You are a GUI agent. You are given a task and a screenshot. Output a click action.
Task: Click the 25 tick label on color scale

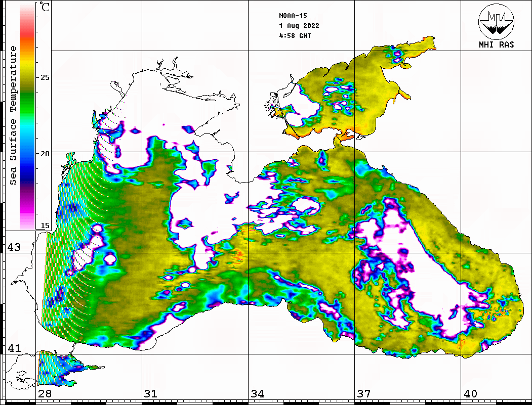pos(45,77)
